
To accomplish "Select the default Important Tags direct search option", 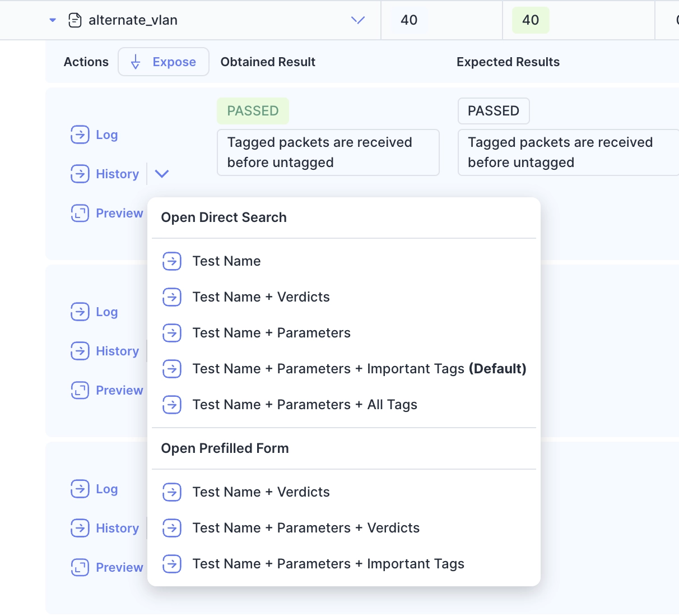I will (359, 369).
